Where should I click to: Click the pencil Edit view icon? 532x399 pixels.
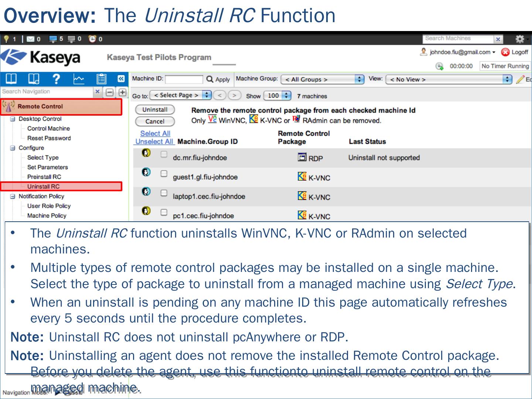pos(520,79)
